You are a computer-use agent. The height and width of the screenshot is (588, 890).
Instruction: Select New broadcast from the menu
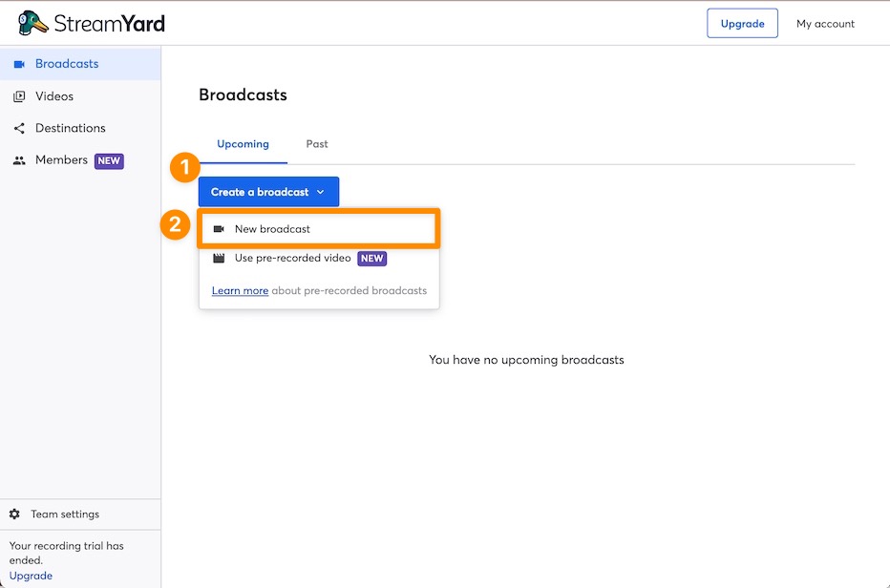click(x=318, y=229)
